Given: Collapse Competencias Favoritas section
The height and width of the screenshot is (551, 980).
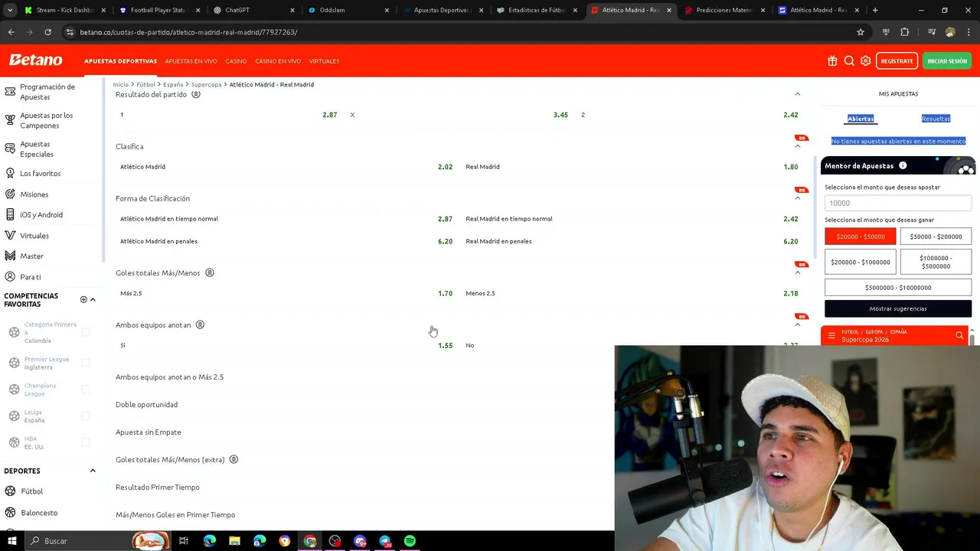Looking at the screenshot, I should 93,299.
